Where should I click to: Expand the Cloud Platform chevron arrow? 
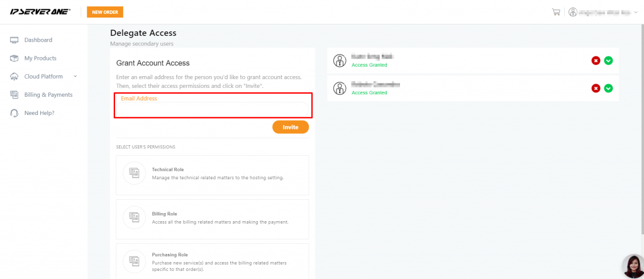(x=75, y=76)
